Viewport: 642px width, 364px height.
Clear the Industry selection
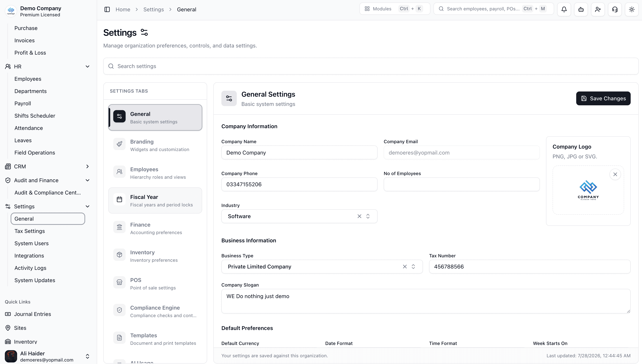359,216
